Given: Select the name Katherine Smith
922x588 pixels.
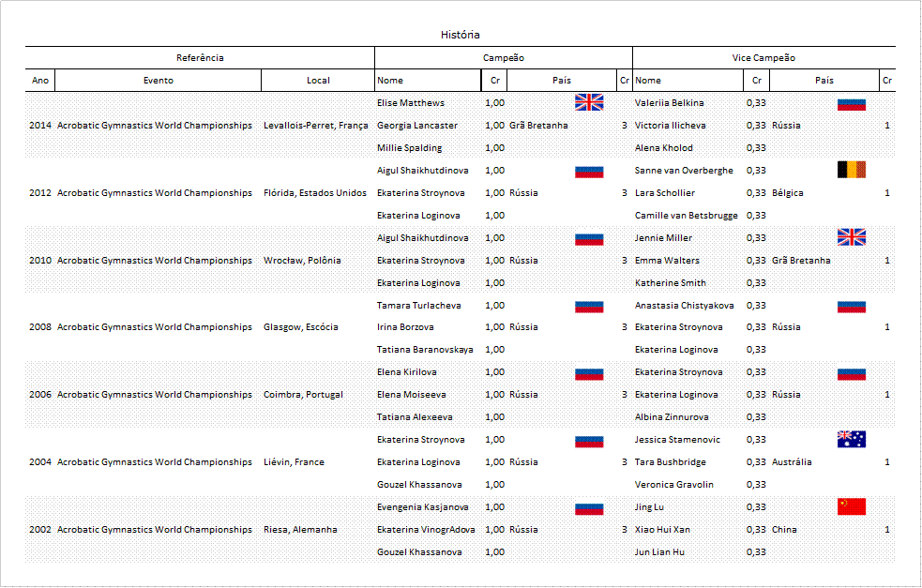Looking at the screenshot, I should pos(671,283).
